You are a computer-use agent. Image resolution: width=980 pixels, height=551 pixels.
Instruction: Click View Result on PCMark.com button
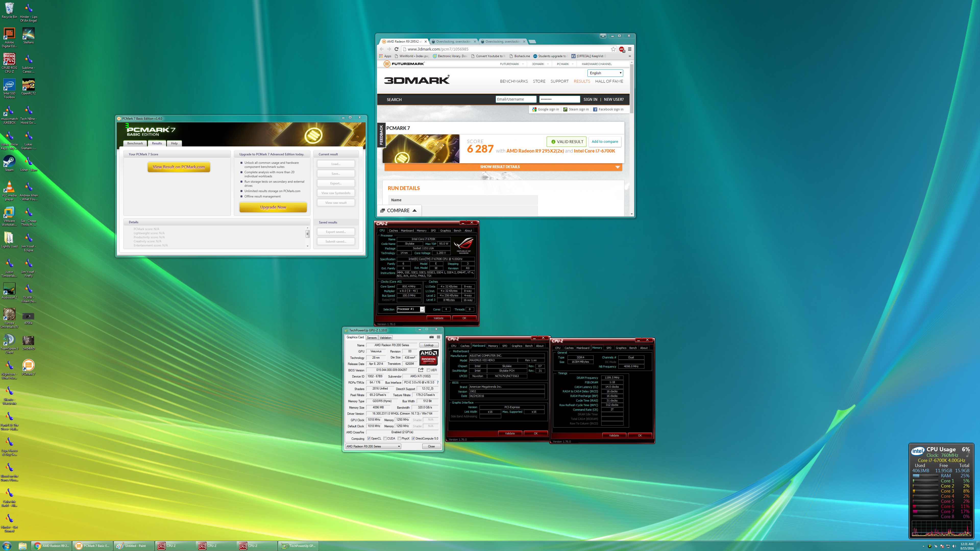179,167
